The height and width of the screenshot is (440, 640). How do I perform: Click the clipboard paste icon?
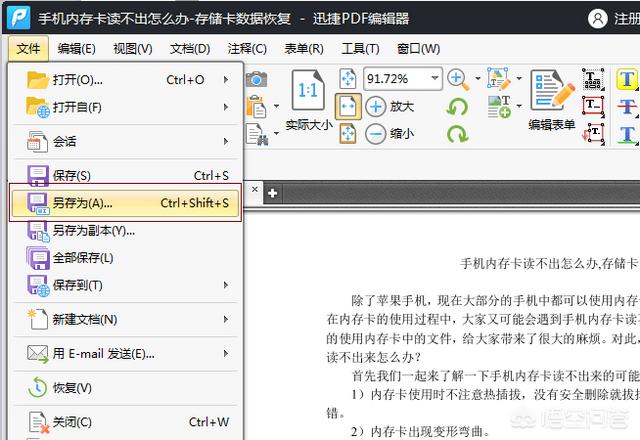pos(256,107)
